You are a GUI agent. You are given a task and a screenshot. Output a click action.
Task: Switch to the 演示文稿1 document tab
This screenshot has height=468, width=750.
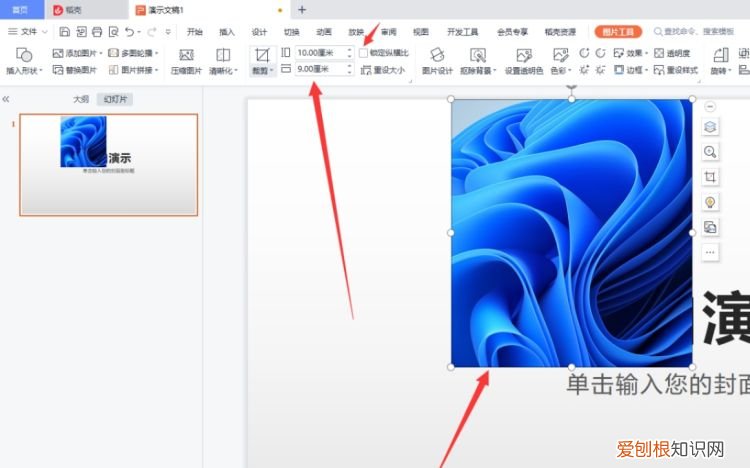[x=210, y=10]
